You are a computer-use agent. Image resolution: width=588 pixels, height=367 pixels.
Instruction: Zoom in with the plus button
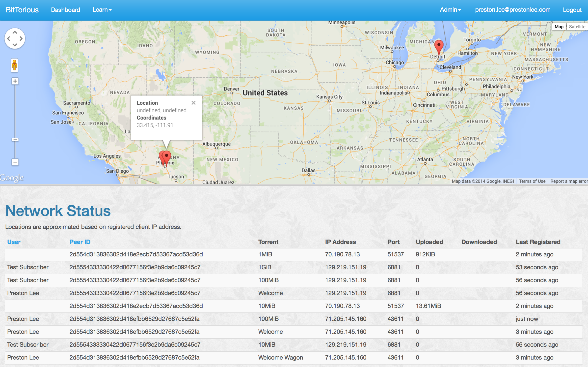[x=15, y=81]
